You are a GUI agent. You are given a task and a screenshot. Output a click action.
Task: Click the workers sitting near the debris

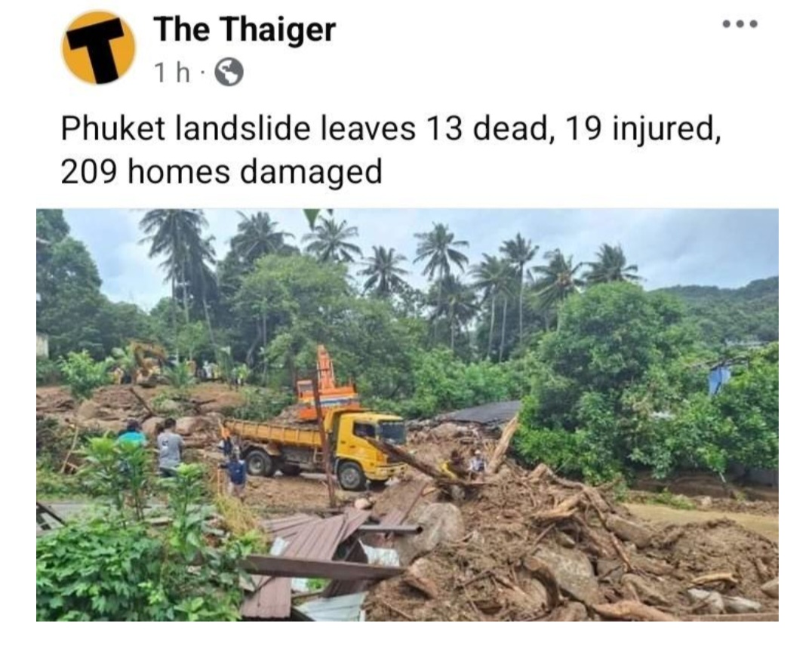click(465, 463)
